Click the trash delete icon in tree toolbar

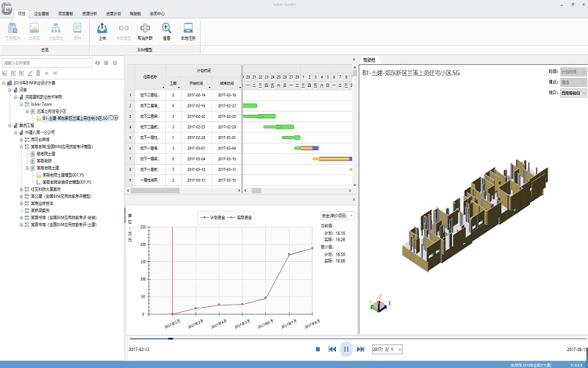click(x=38, y=73)
